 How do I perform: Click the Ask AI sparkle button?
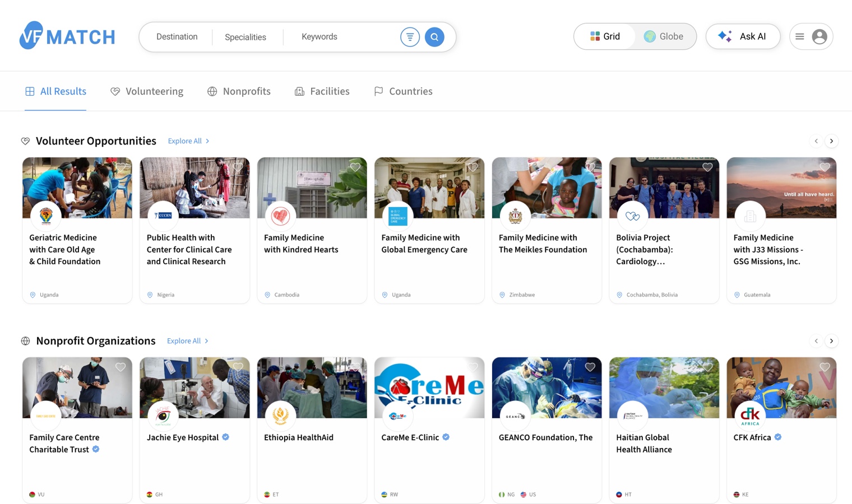743,36
